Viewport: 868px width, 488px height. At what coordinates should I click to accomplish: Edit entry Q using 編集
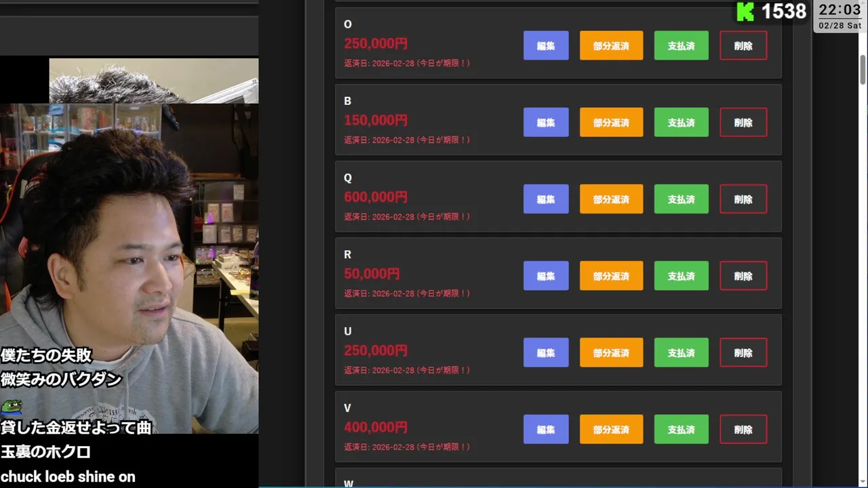click(x=546, y=199)
